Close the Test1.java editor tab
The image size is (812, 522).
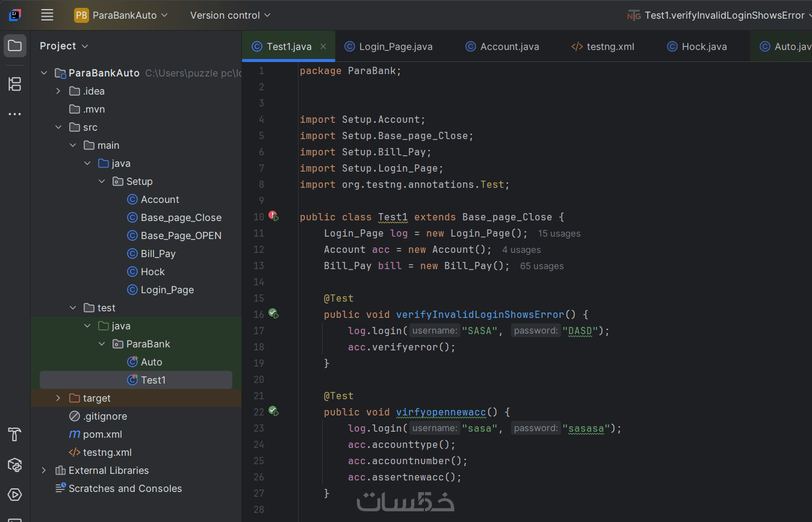(x=323, y=46)
